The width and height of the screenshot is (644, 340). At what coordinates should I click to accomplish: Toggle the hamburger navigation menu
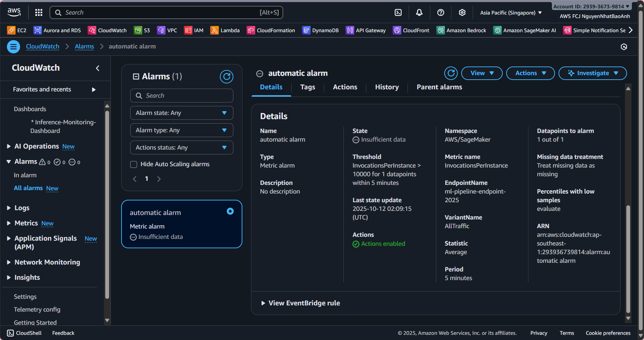(x=14, y=46)
